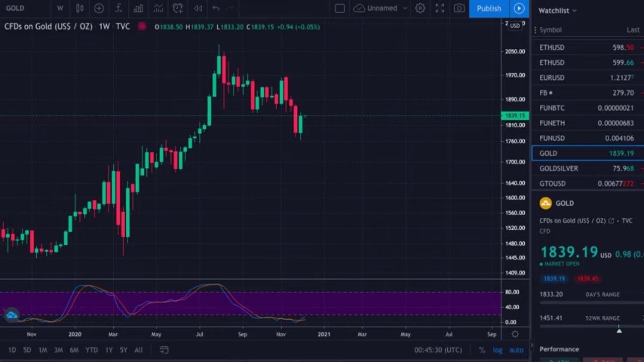Select the 5Y time range
Viewport: 644px width, 362px height.
pos(123,350)
